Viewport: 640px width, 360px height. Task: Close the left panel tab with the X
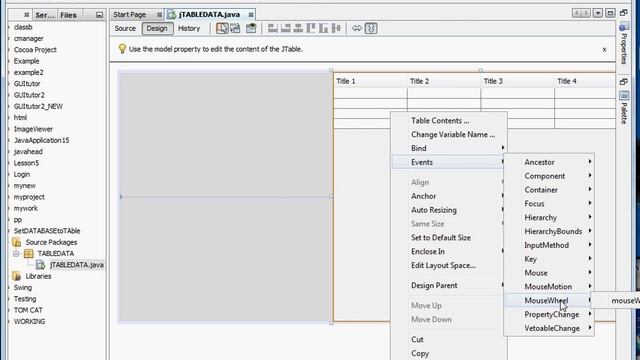(27, 15)
